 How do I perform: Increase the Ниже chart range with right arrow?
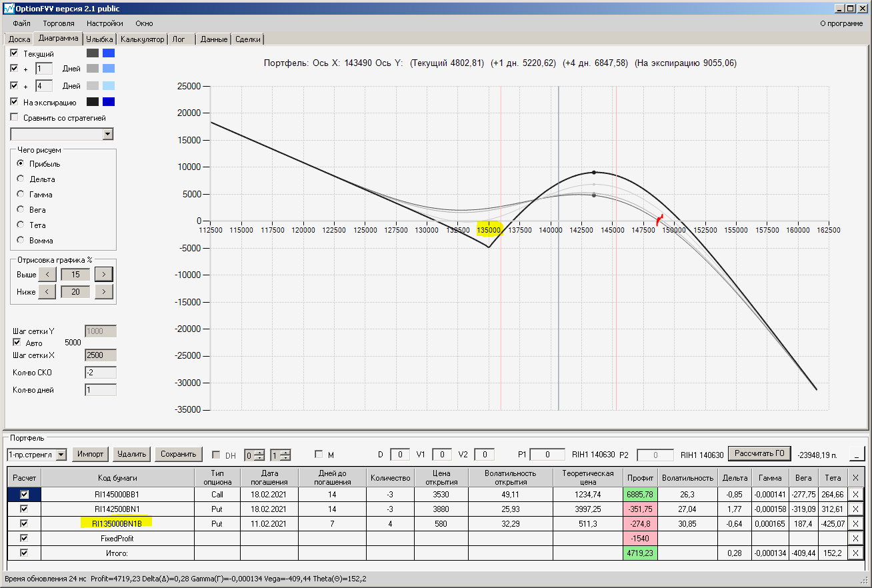(x=104, y=291)
